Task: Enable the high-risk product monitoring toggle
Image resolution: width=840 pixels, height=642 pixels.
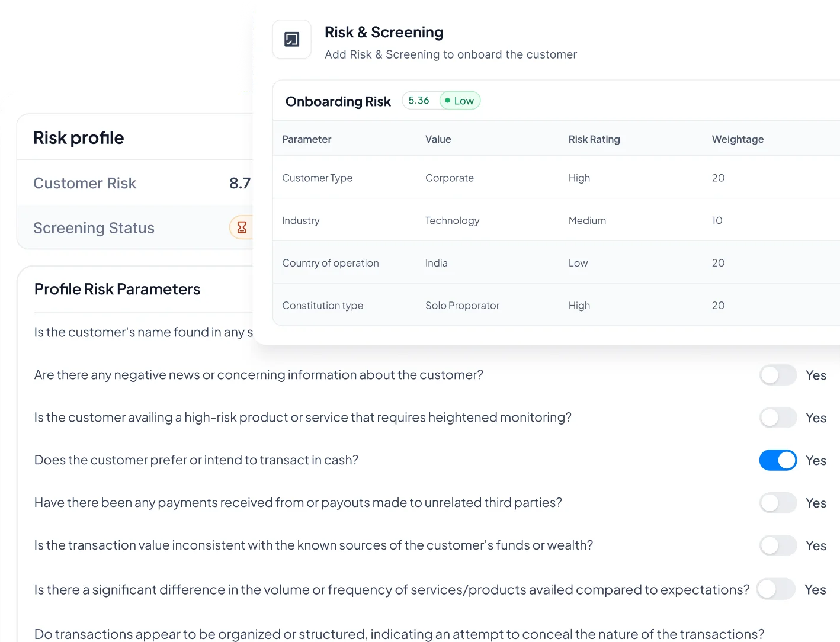Action: pos(778,418)
